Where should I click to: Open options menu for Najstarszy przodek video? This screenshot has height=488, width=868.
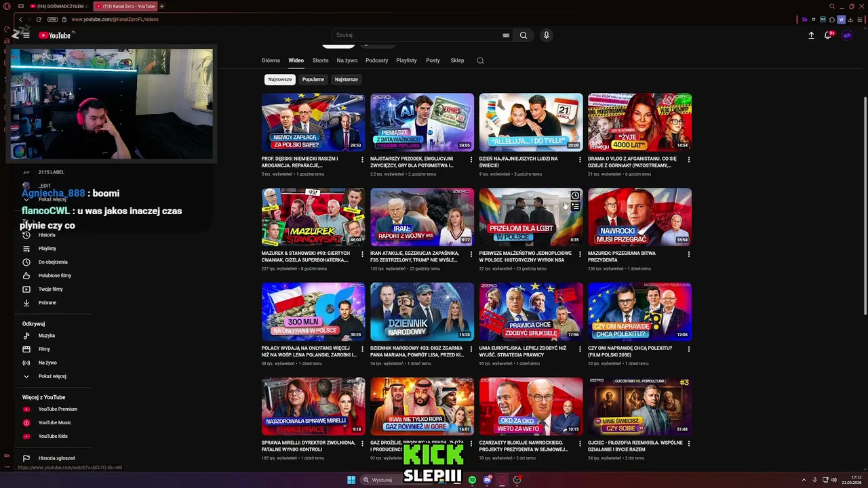(x=471, y=160)
